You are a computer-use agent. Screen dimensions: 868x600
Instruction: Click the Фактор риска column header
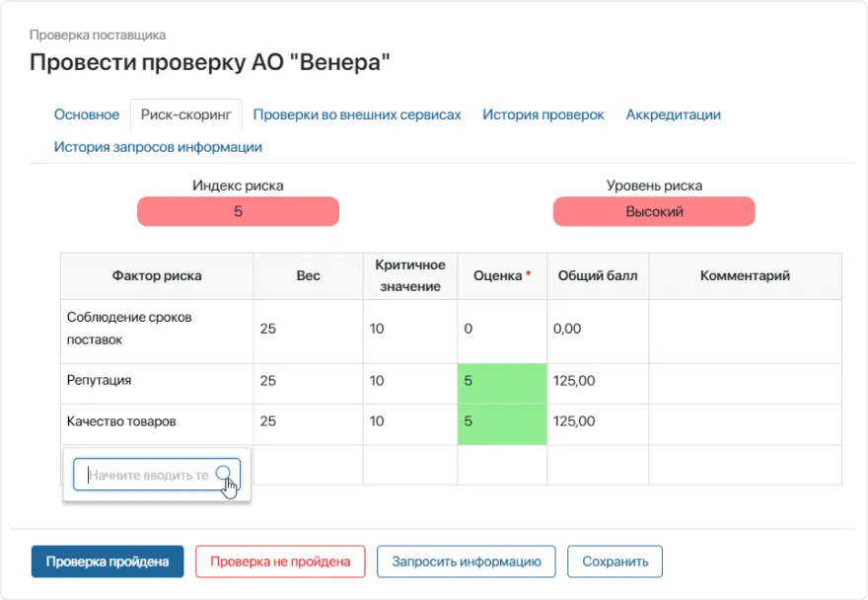157,276
